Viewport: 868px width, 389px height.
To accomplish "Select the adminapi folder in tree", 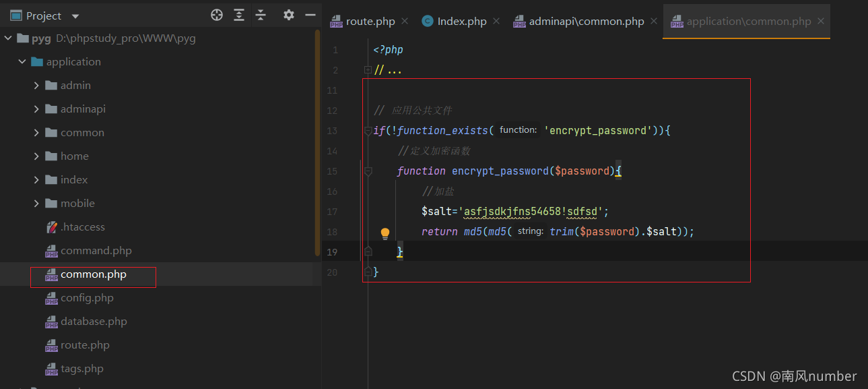I will (83, 109).
